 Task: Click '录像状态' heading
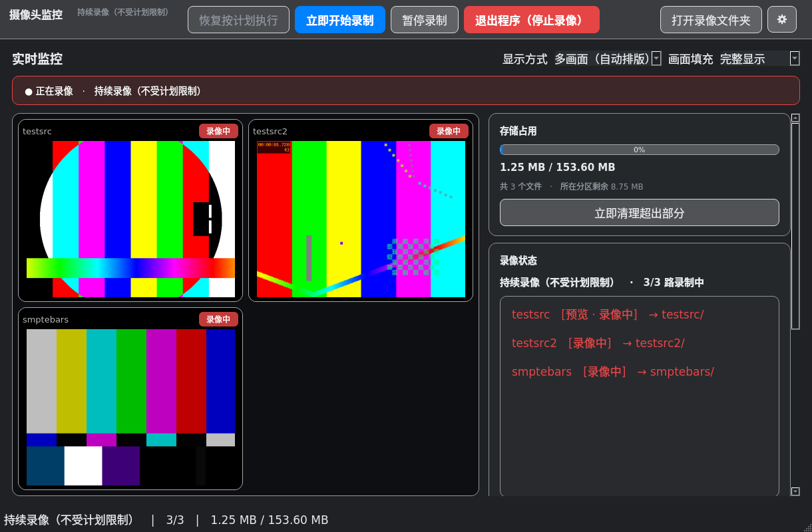pyautogui.click(x=518, y=261)
